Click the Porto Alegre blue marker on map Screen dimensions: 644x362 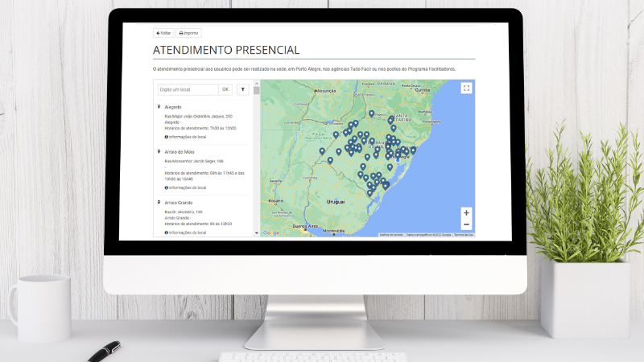coord(397,158)
